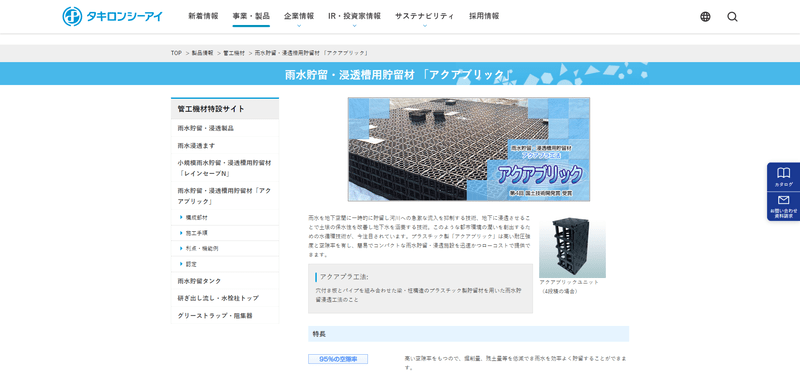
Task: Open the 採用情報 menu item
Action: [484, 16]
